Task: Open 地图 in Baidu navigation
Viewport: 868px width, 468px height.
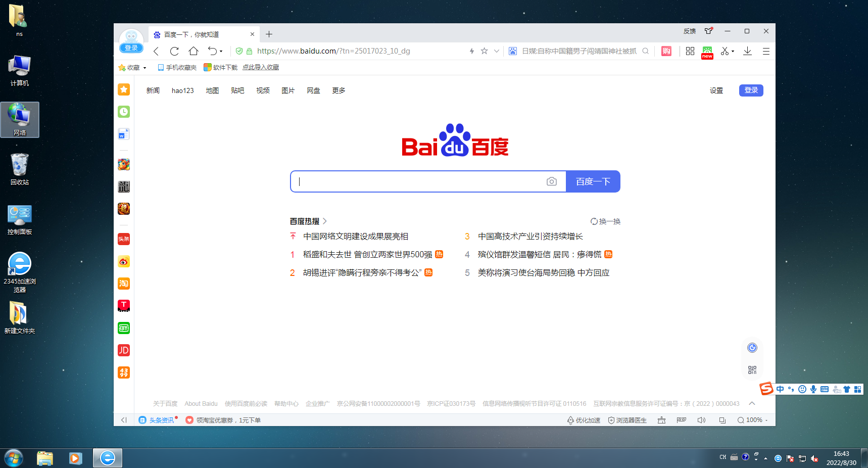Action: pos(212,90)
